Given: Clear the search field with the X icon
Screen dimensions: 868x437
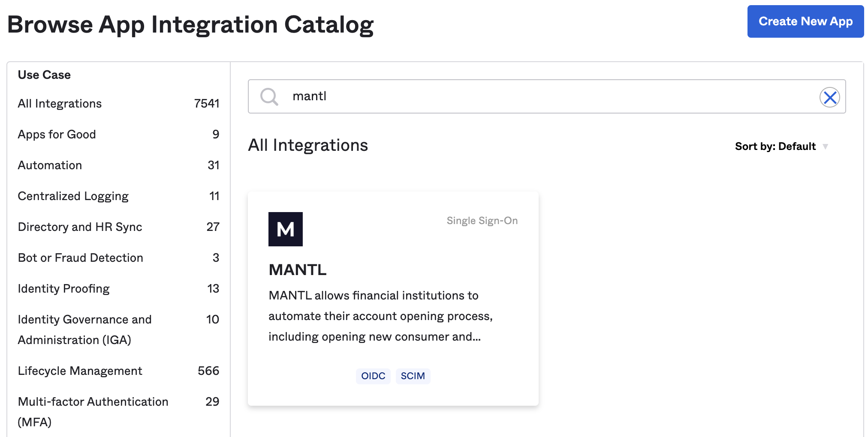Looking at the screenshot, I should click(x=830, y=97).
